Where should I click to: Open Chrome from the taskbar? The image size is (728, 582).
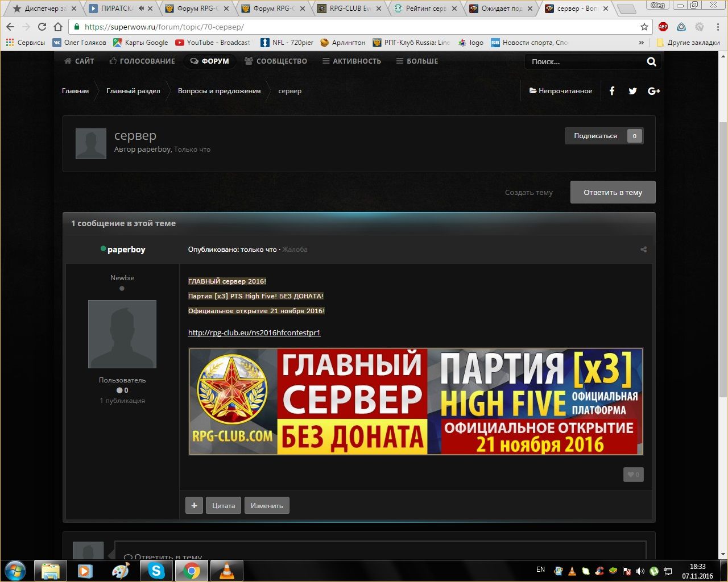[x=191, y=571]
